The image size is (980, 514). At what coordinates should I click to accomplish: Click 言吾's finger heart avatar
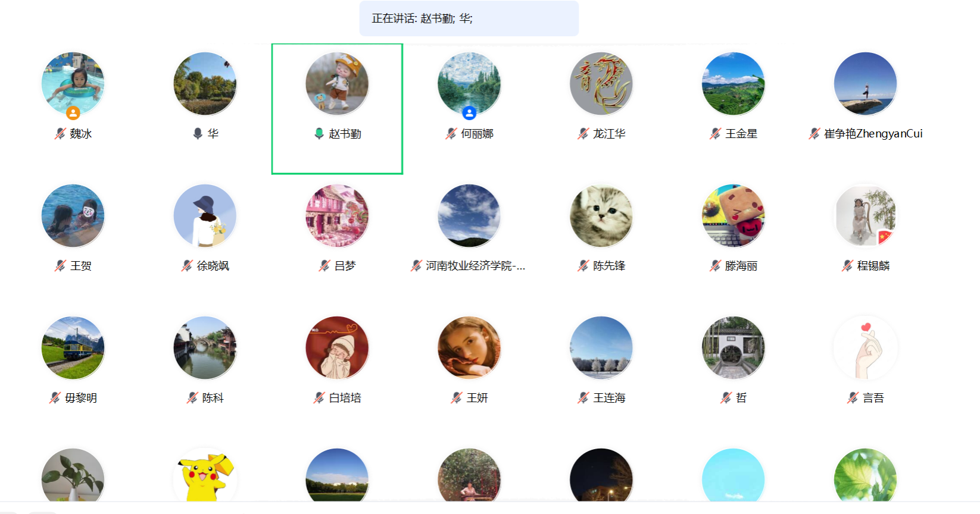click(x=866, y=348)
